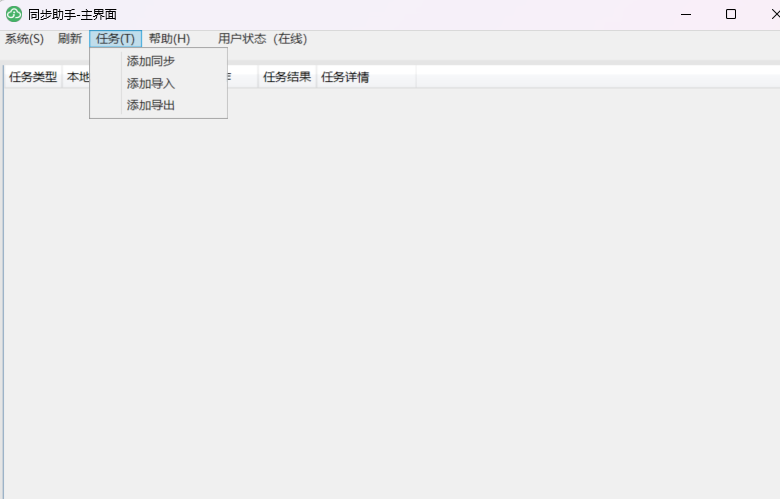Image resolution: width=780 pixels, height=499 pixels.
Task: Collapse the open 任务(T) menu
Action: [x=115, y=39]
